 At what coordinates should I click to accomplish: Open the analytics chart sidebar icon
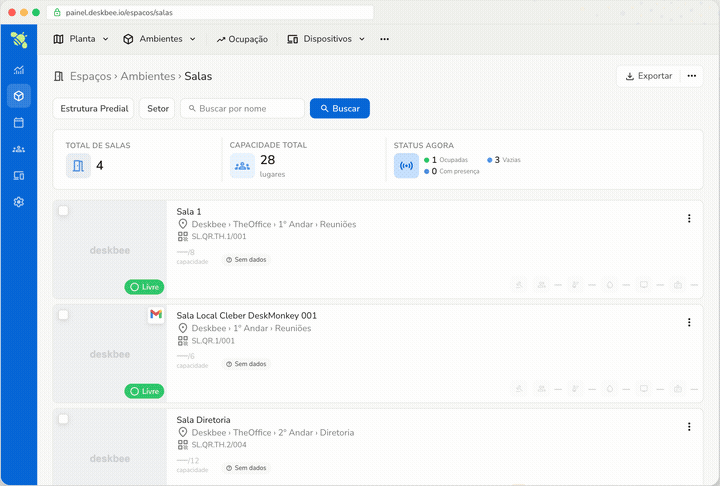click(19, 70)
